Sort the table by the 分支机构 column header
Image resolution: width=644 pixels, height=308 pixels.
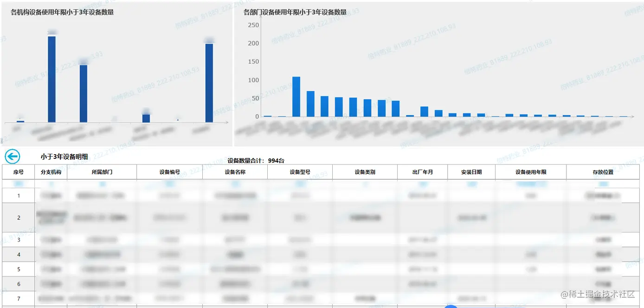tap(51, 172)
